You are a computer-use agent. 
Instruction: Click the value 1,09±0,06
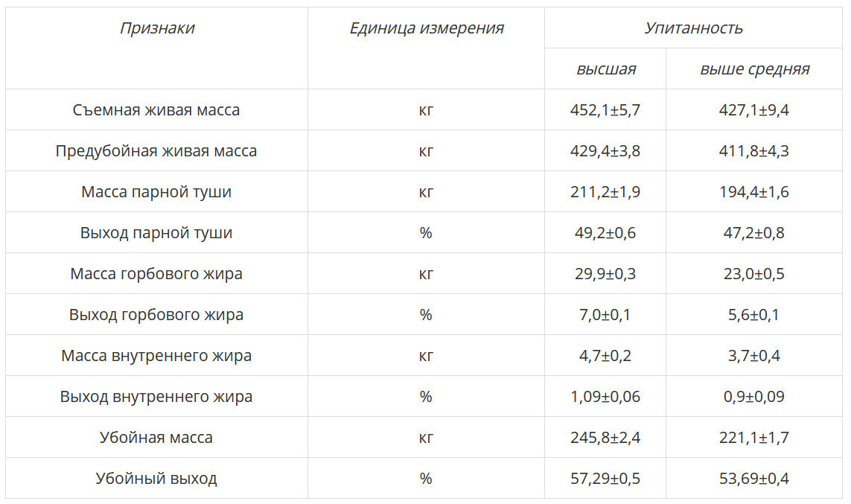coord(605,396)
